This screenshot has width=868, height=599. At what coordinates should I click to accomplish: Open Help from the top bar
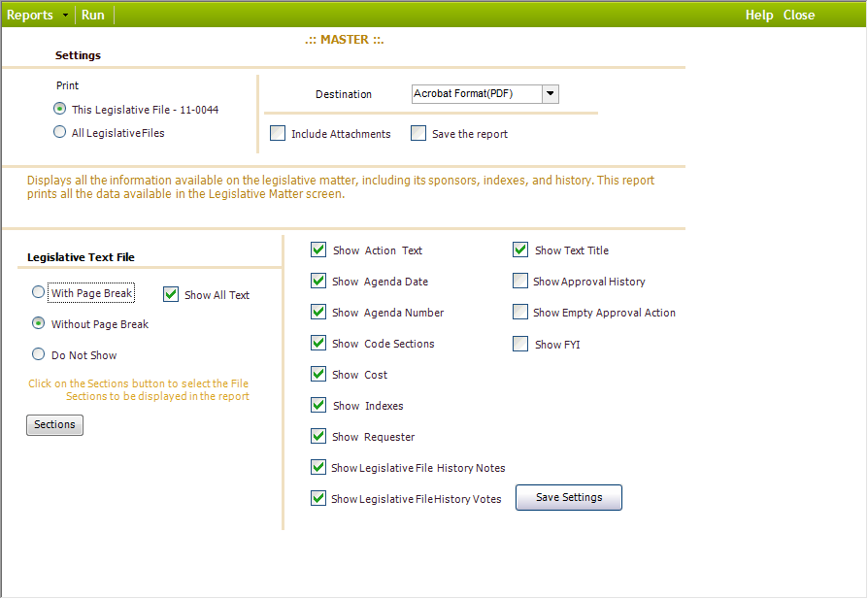pyautogui.click(x=759, y=15)
